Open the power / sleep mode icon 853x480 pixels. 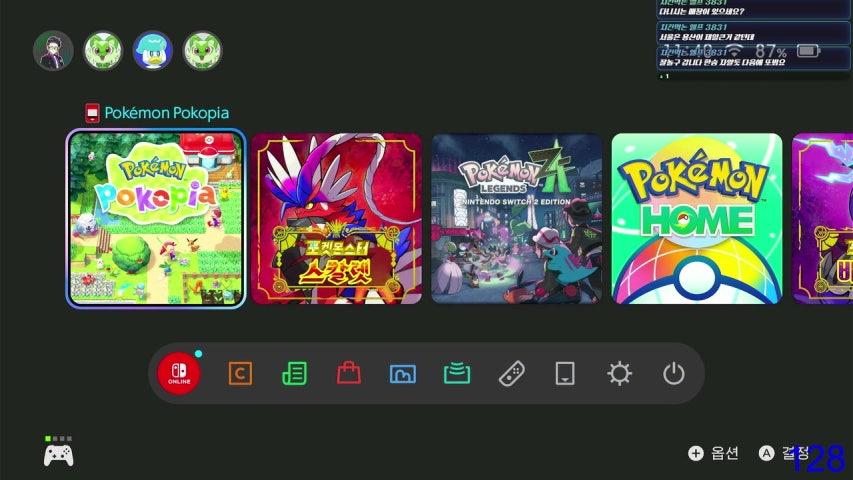point(673,373)
